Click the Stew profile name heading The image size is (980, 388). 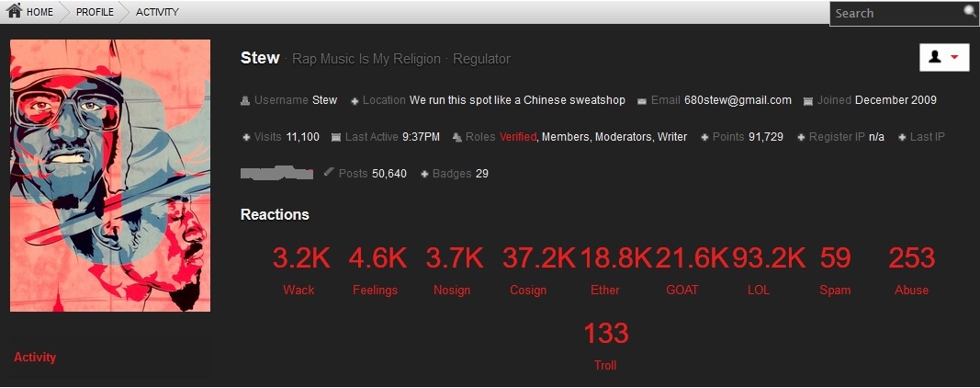point(259,58)
